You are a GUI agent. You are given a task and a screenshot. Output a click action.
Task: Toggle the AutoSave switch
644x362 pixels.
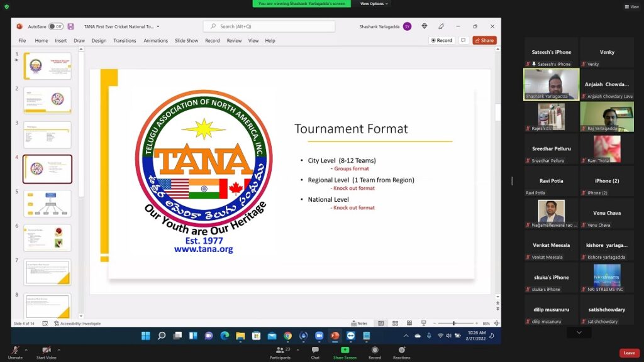56,26
